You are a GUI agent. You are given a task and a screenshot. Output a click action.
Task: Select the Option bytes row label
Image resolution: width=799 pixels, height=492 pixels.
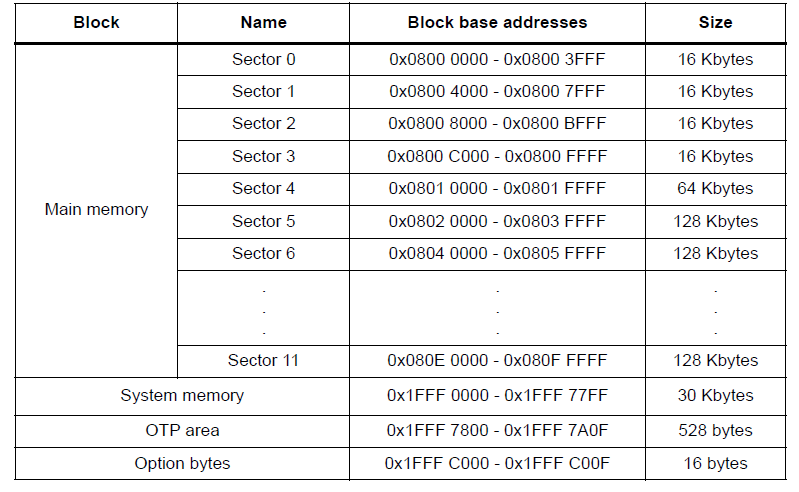pos(182,463)
